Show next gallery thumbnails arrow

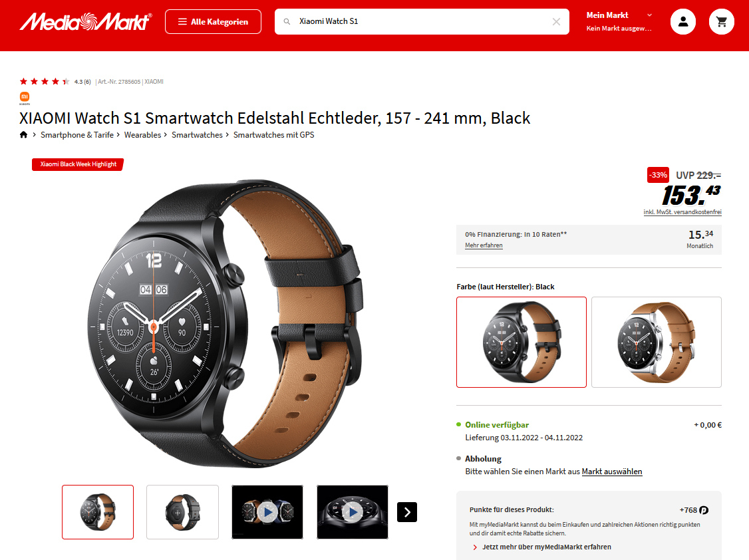coord(407,512)
